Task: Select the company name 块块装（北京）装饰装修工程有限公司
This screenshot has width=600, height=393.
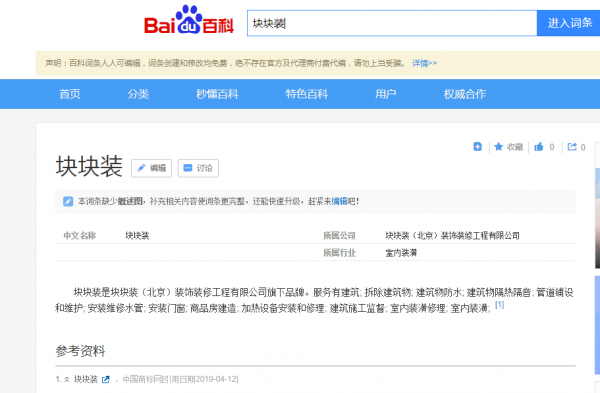Action: [x=452, y=236]
